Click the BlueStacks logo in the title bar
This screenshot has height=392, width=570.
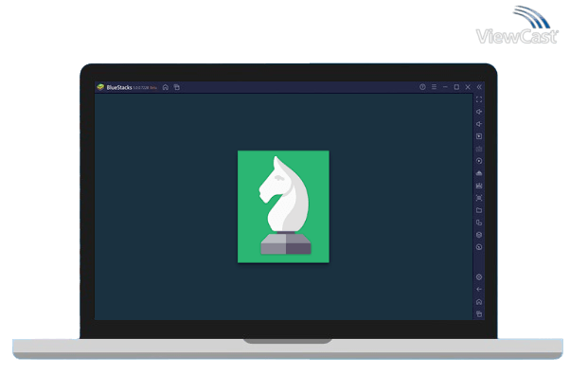(x=100, y=87)
